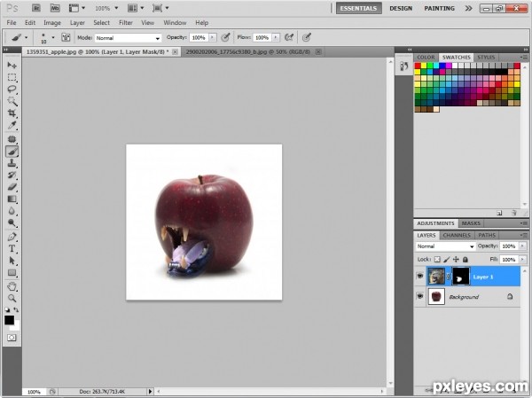Select the Zoom tool
532x398 pixels.
12,298
